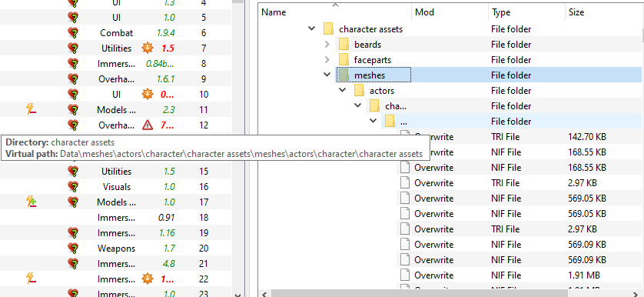Click the beards folder icon
Screen dimensions: 644x297
tap(344, 45)
